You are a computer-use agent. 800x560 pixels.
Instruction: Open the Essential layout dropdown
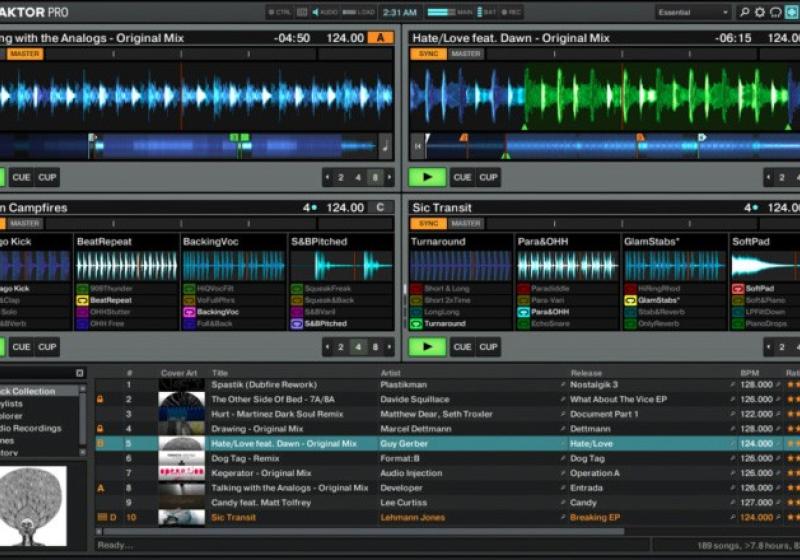point(693,12)
